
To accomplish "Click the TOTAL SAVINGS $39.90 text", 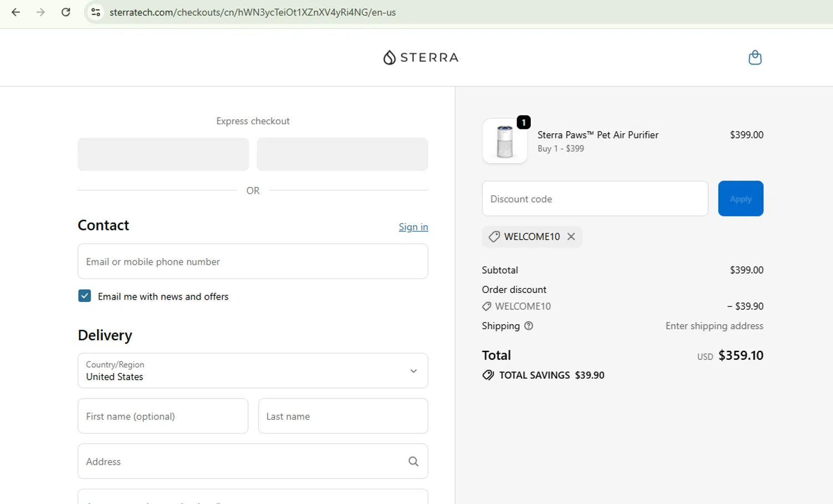I will tap(551, 375).
